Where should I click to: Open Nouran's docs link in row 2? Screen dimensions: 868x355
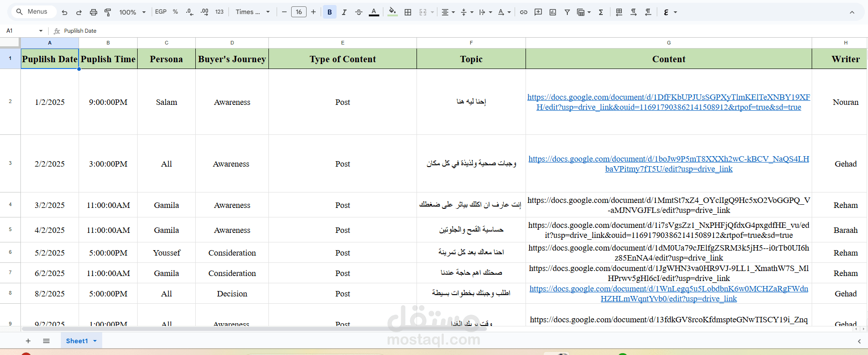[669, 102]
